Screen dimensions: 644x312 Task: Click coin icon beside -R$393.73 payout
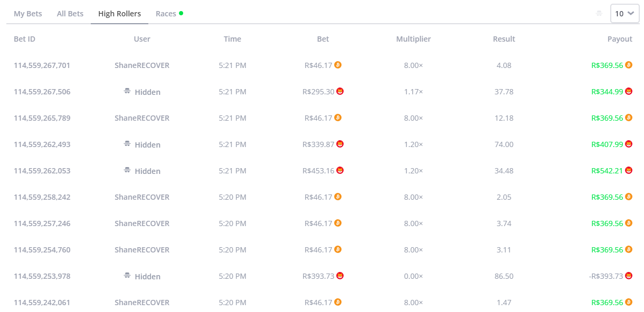pos(629,276)
